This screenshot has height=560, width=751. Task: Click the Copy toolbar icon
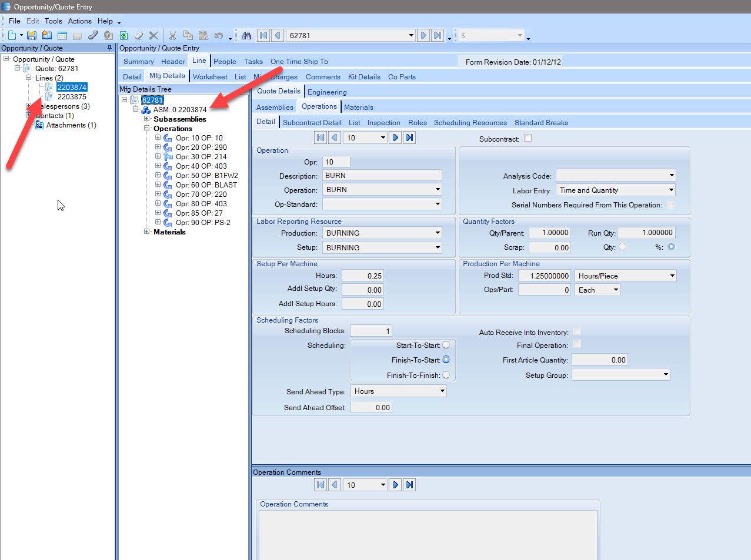(x=188, y=36)
